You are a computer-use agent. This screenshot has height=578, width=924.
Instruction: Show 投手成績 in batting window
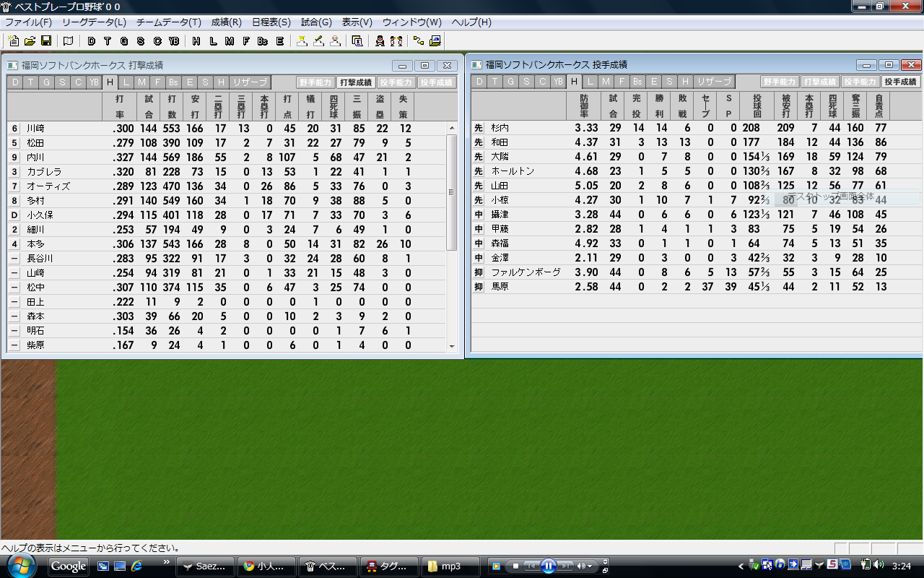click(x=437, y=82)
